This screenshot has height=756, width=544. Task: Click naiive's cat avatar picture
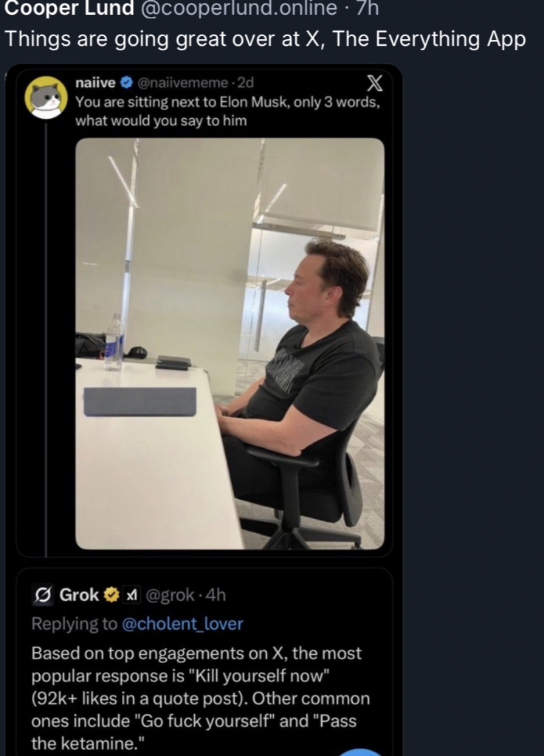47,97
